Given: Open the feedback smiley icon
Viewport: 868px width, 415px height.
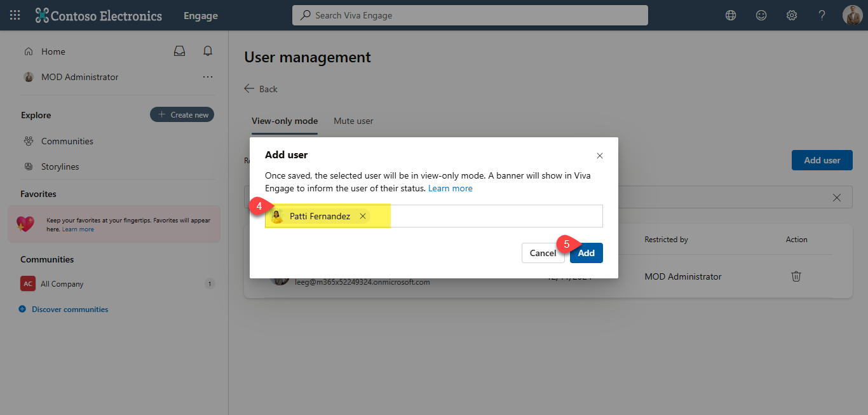Looking at the screenshot, I should (761, 15).
